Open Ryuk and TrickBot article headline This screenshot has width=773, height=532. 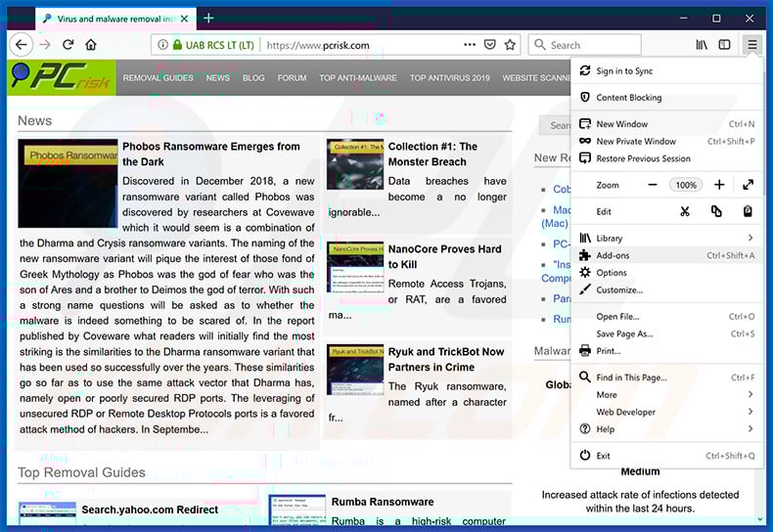(x=445, y=359)
